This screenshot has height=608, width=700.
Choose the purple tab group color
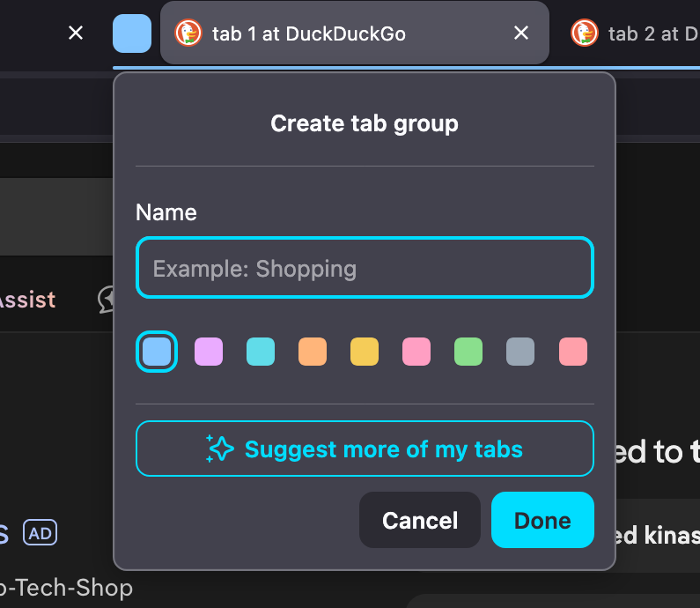[209, 352]
